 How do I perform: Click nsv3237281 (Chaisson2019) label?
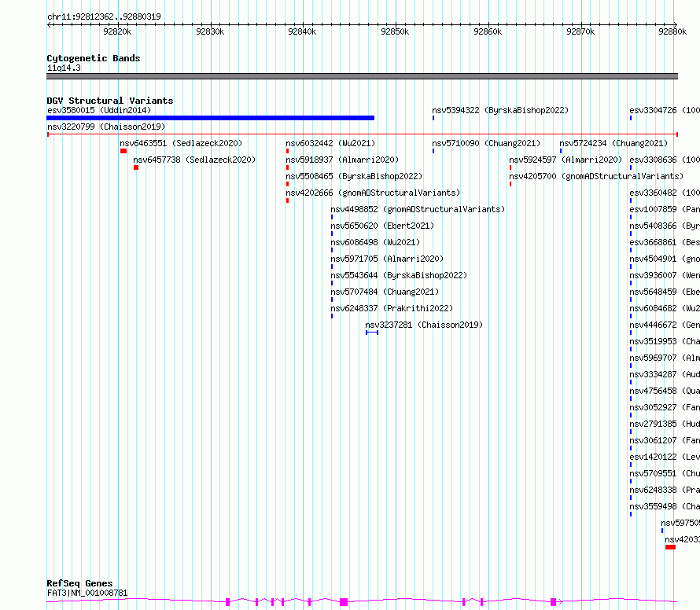424,325
